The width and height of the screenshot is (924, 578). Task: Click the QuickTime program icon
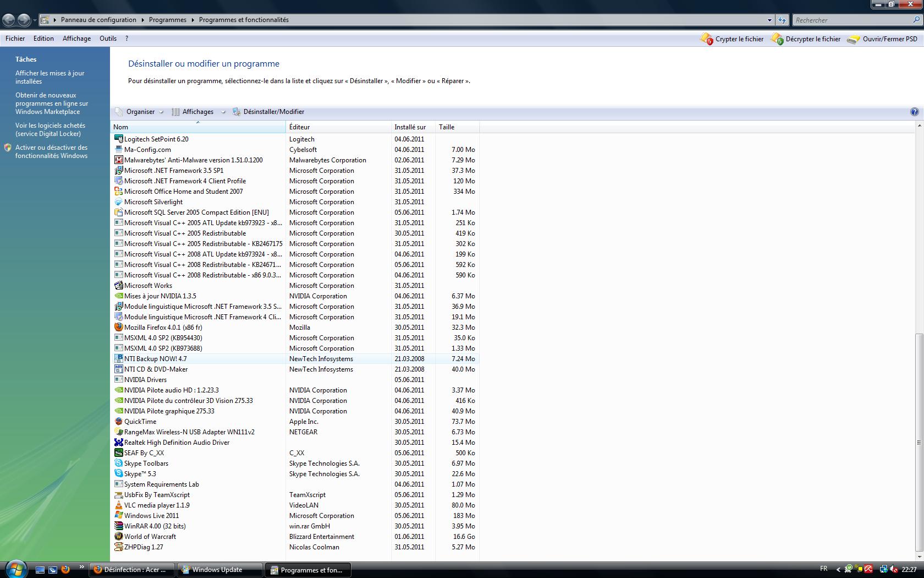118,422
